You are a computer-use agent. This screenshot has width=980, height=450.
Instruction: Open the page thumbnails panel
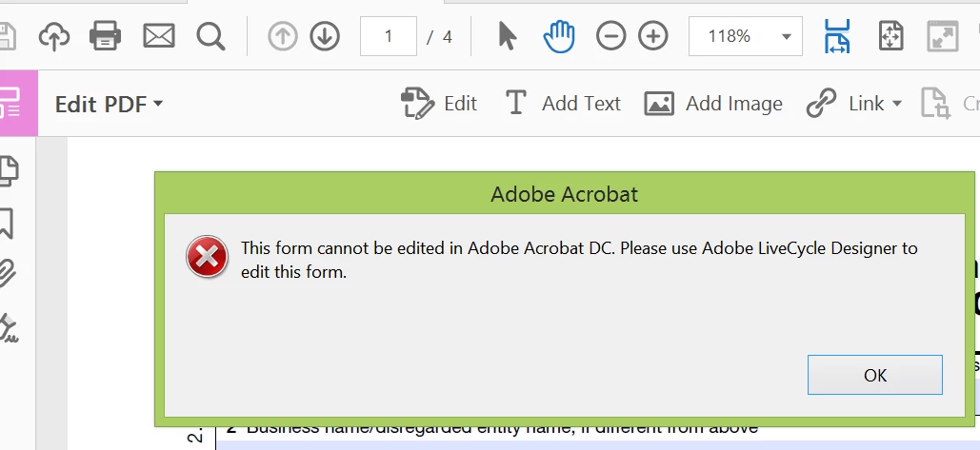pyautogui.click(x=9, y=171)
